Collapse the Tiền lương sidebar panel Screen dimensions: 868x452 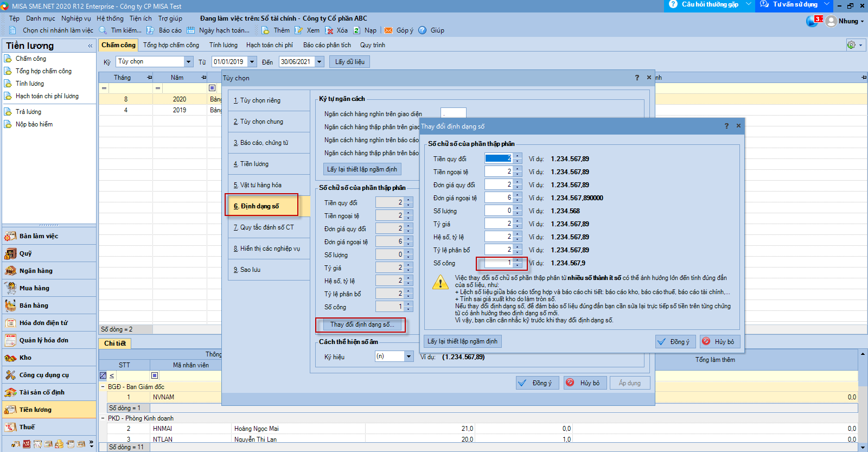pyautogui.click(x=90, y=46)
